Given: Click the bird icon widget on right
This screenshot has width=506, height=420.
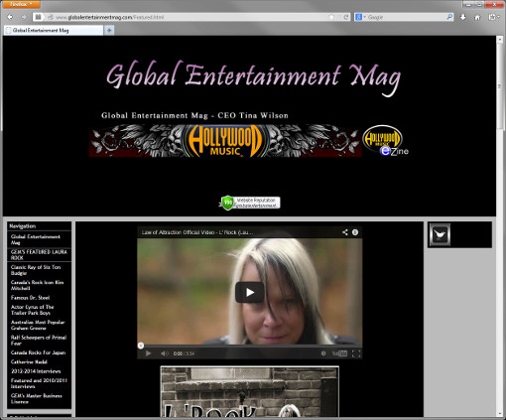Looking at the screenshot, I should (440, 234).
